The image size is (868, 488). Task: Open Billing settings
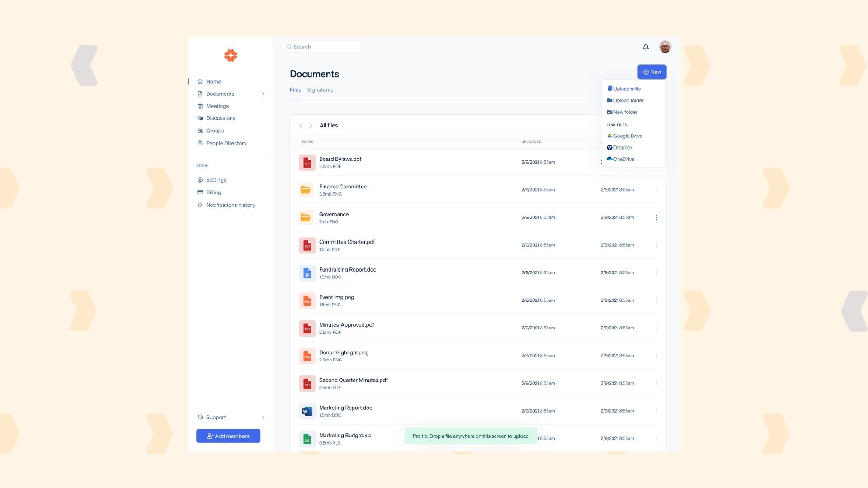213,192
